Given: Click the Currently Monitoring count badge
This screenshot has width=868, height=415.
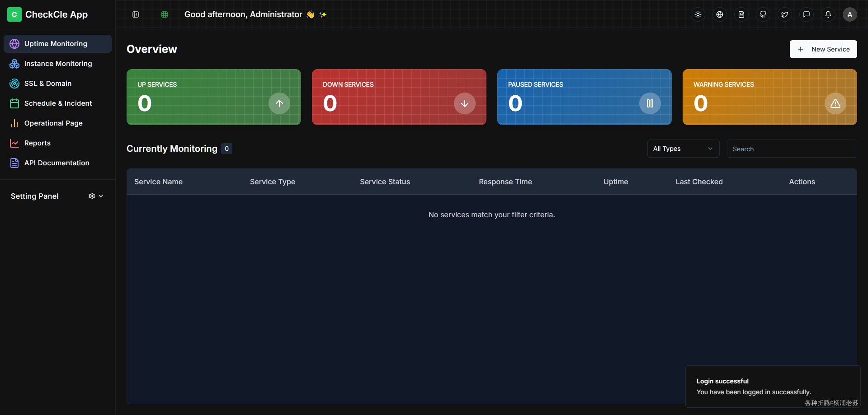Looking at the screenshot, I should click(x=226, y=149).
